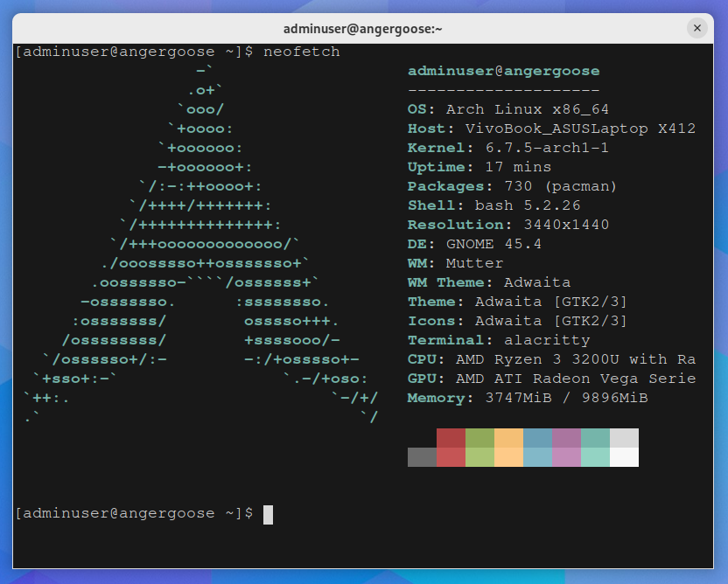Click the white bottom-row color block
The width and height of the screenshot is (728, 584).
click(624, 457)
